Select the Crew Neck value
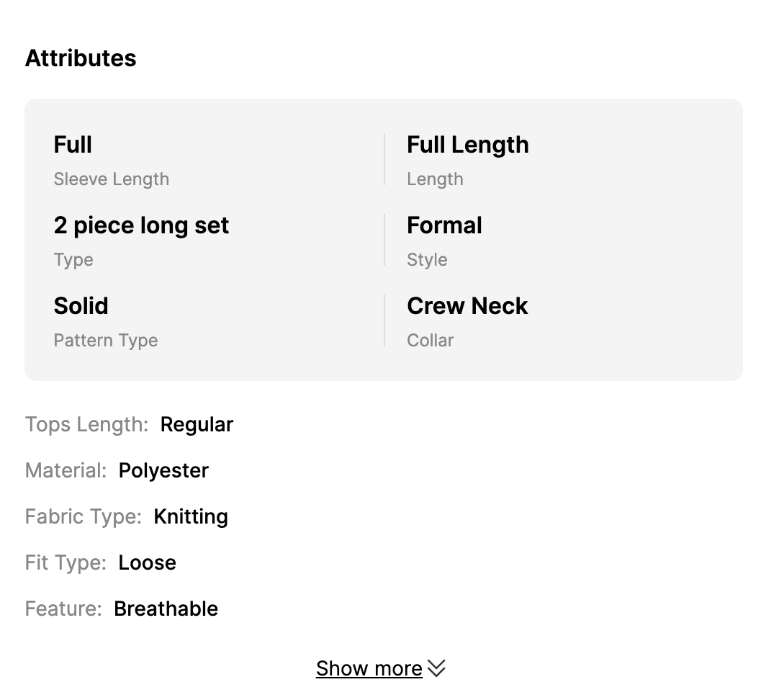This screenshot has width=766, height=700. coord(467,306)
